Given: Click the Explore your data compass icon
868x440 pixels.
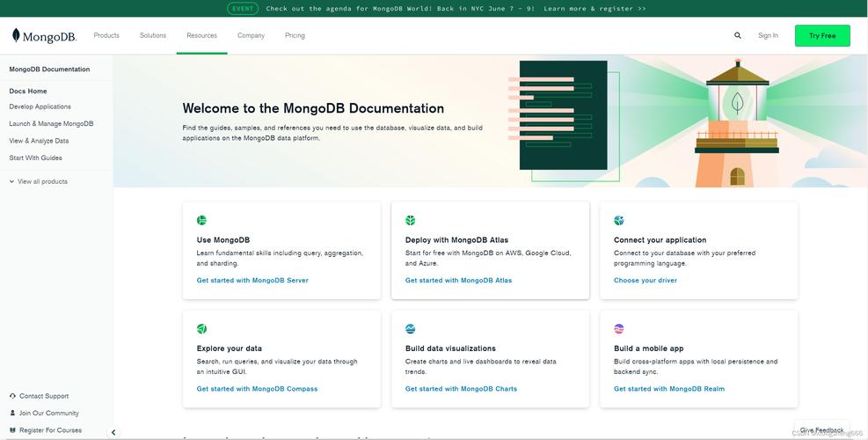Looking at the screenshot, I should point(201,328).
